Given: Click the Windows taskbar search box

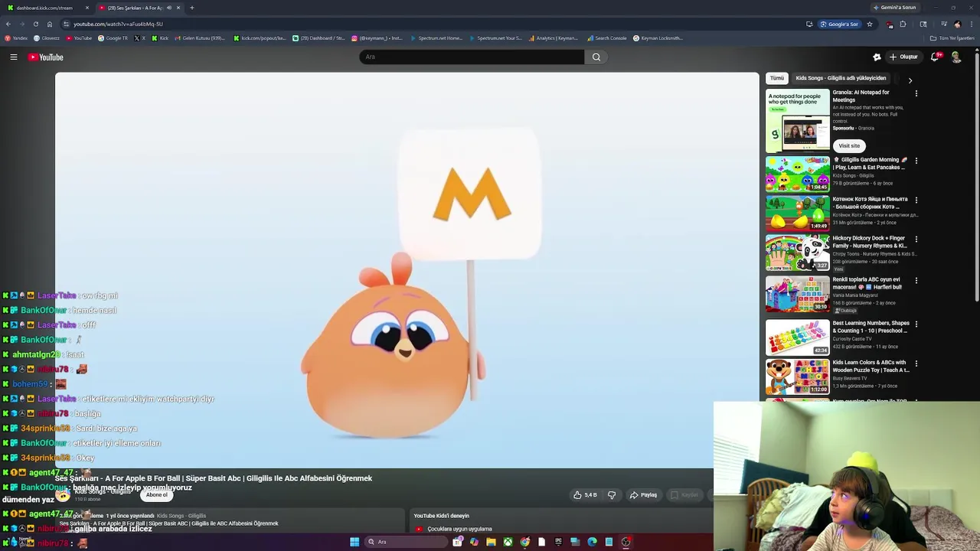Looking at the screenshot, I should [406, 542].
